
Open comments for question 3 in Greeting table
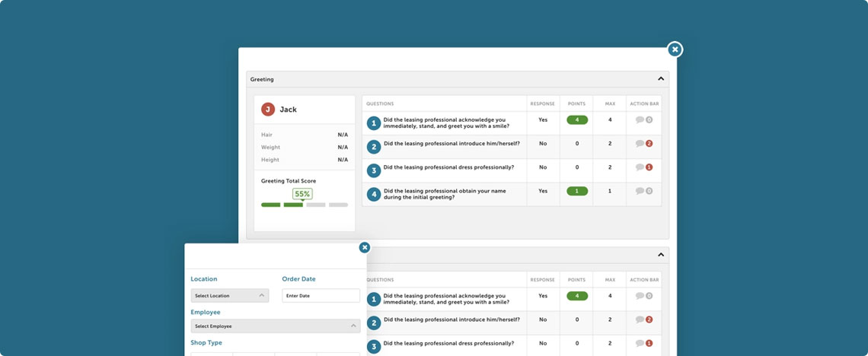coord(643,167)
